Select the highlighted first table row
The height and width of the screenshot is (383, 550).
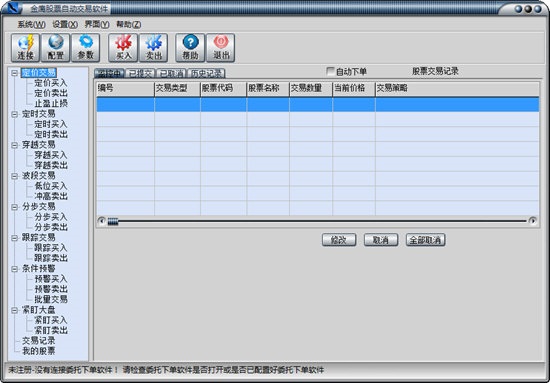318,105
